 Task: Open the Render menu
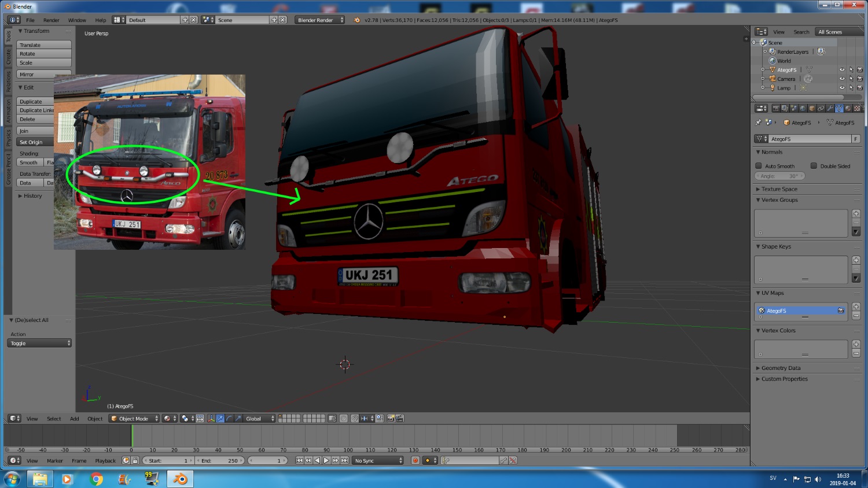point(51,20)
